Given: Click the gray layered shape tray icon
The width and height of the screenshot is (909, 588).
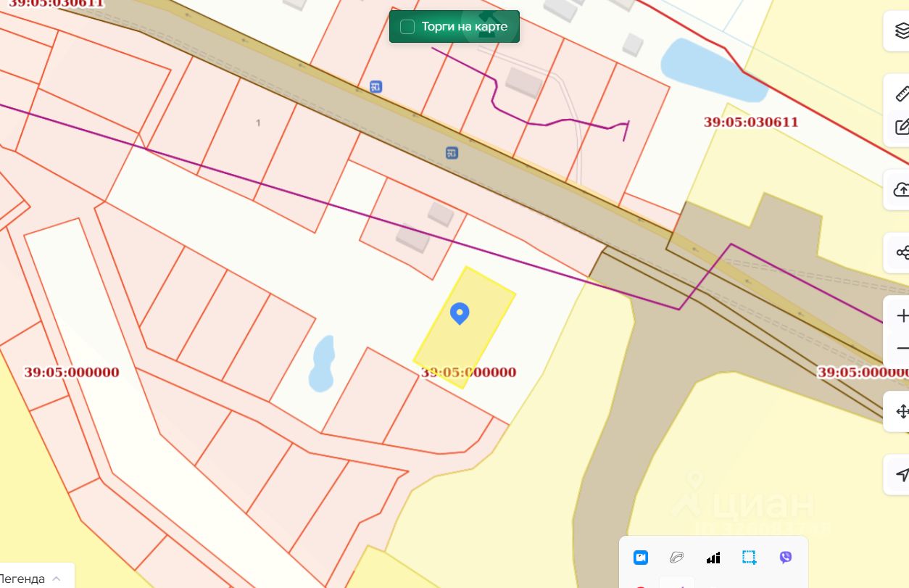Looking at the screenshot, I should point(677,558).
